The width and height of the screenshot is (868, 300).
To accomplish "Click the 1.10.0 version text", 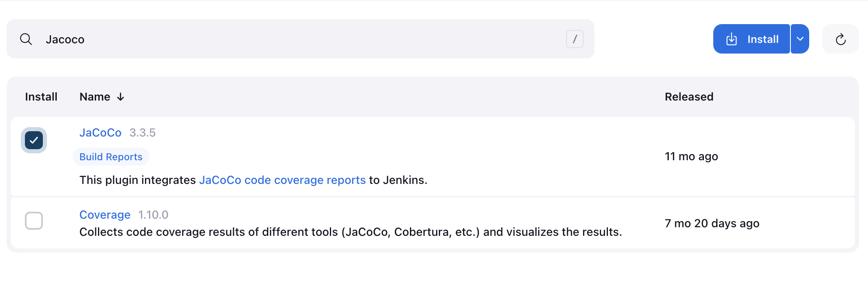I will pyautogui.click(x=153, y=215).
